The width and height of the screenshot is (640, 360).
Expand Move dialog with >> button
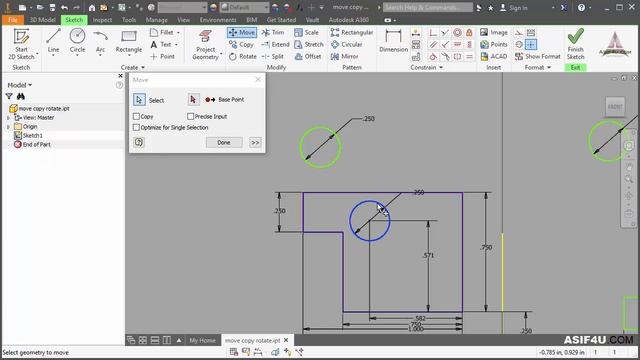(x=255, y=142)
